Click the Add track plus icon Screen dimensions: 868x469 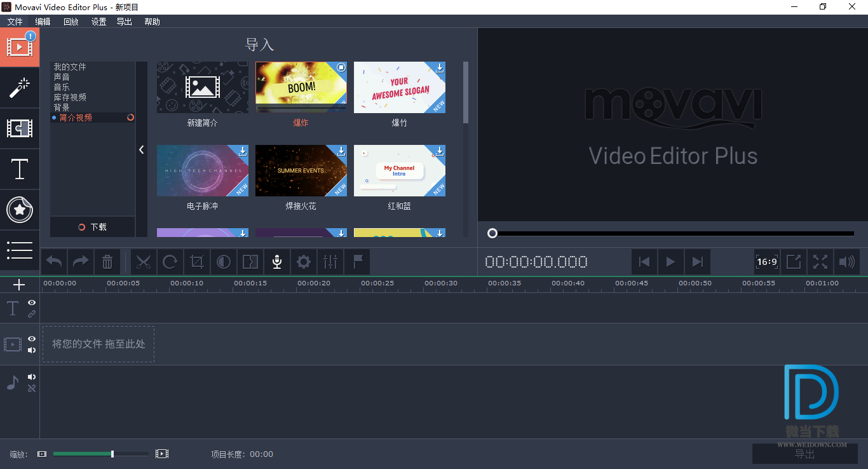[x=19, y=285]
